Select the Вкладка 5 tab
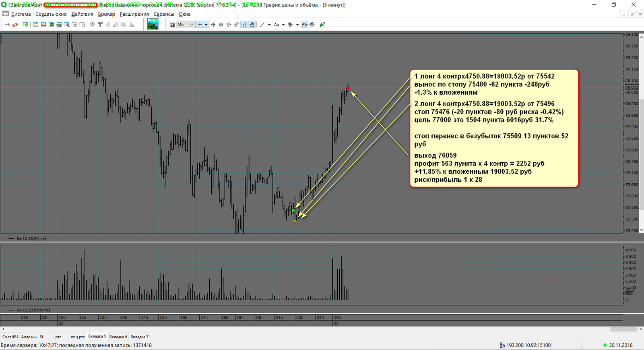644x350 pixels. point(97,336)
